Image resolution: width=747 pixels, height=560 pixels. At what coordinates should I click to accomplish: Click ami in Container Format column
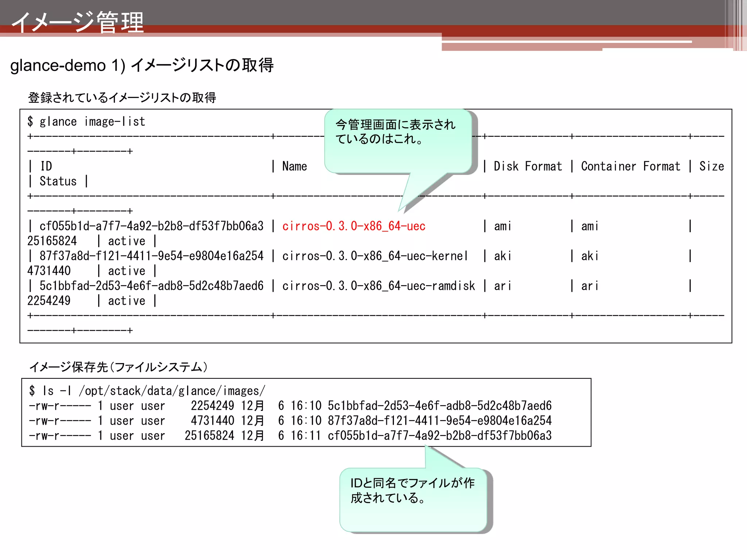pyautogui.click(x=590, y=226)
